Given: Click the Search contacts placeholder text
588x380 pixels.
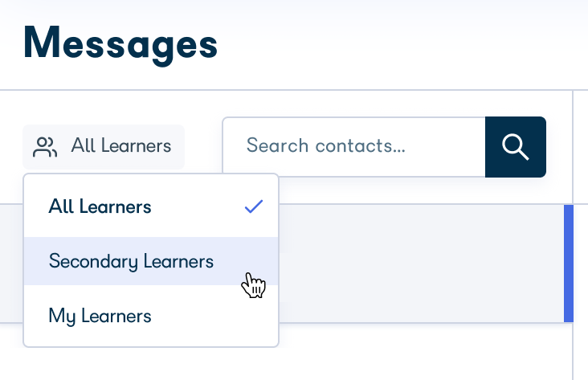Looking at the screenshot, I should [x=326, y=145].
